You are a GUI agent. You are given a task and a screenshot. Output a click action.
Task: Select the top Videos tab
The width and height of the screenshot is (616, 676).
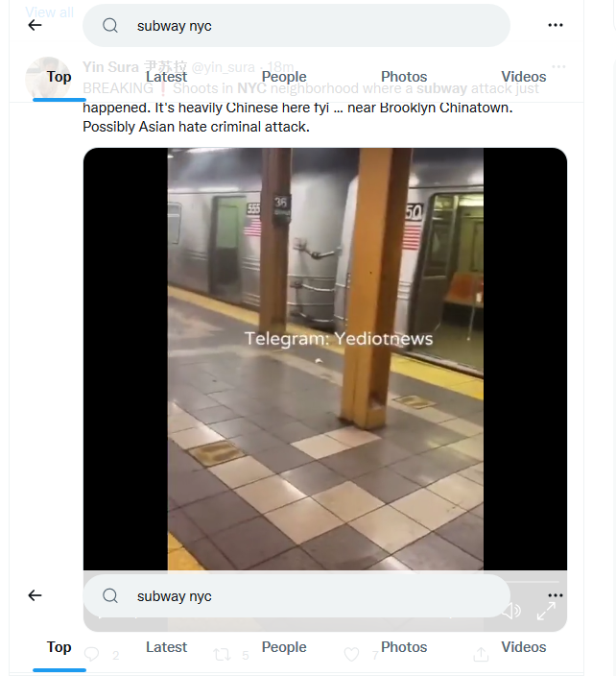pyautogui.click(x=523, y=77)
